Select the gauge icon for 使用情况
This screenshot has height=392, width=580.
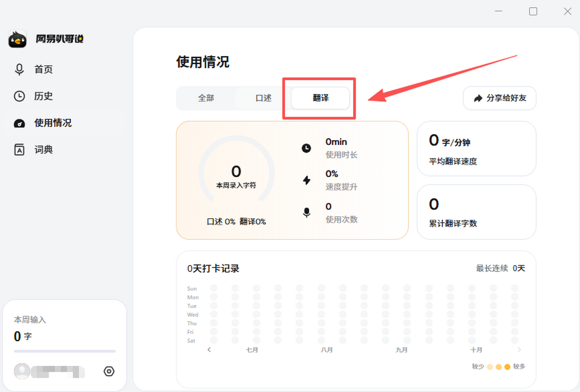[x=19, y=123]
